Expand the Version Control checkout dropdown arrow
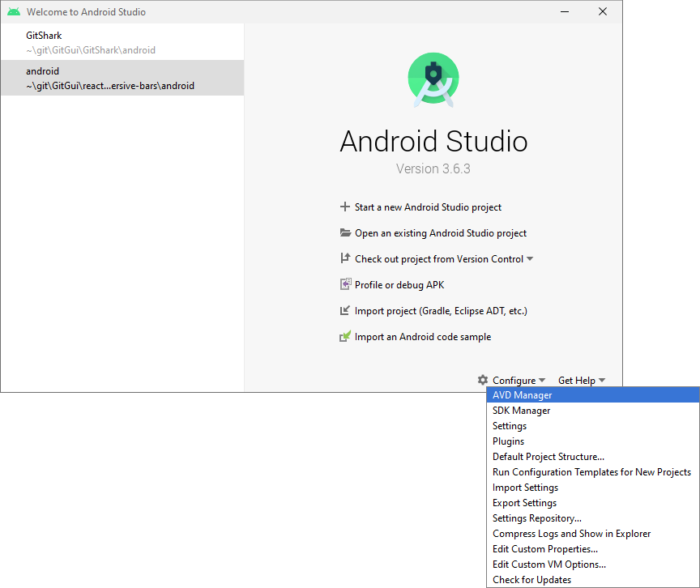 pos(530,258)
